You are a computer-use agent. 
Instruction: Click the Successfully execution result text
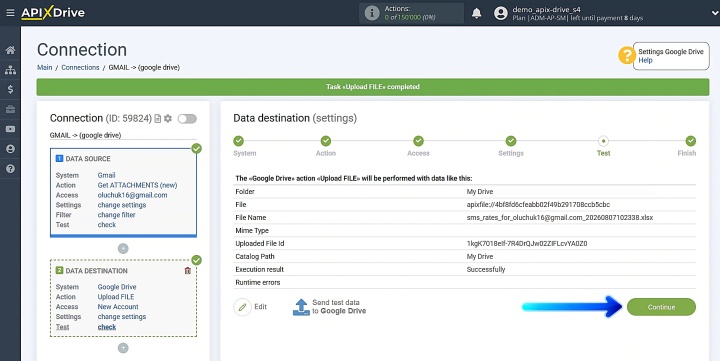(x=486, y=269)
